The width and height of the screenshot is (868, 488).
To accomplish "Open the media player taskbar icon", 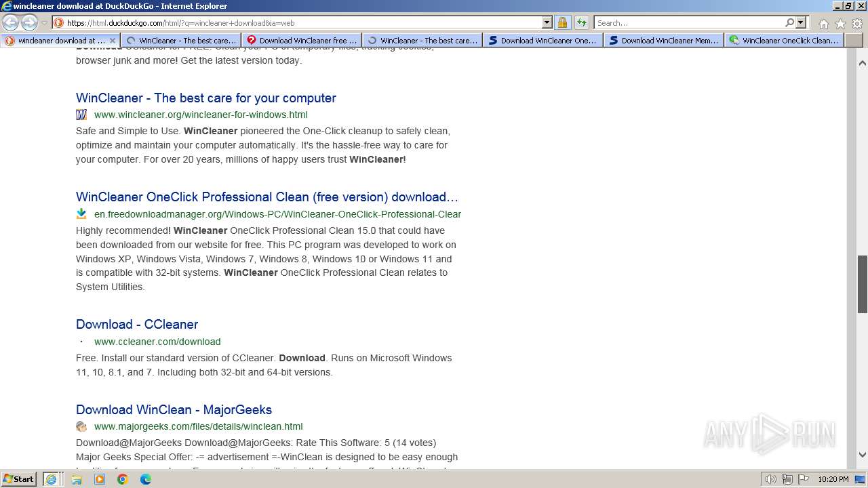I will pyautogui.click(x=100, y=479).
